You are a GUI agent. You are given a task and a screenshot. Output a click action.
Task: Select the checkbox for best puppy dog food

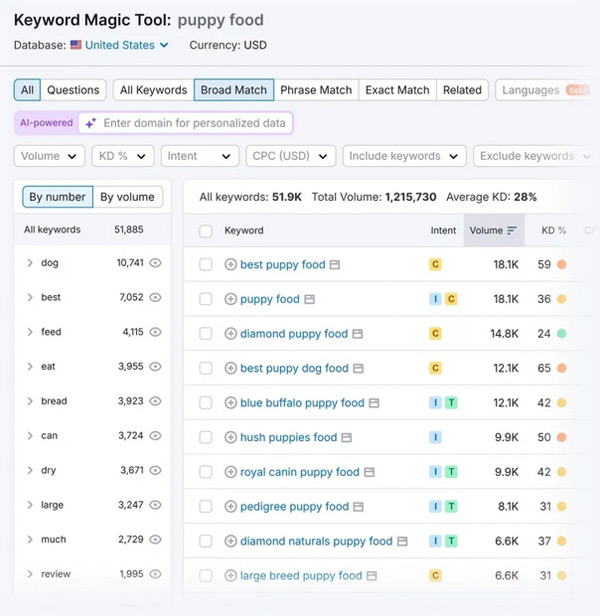(206, 368)
